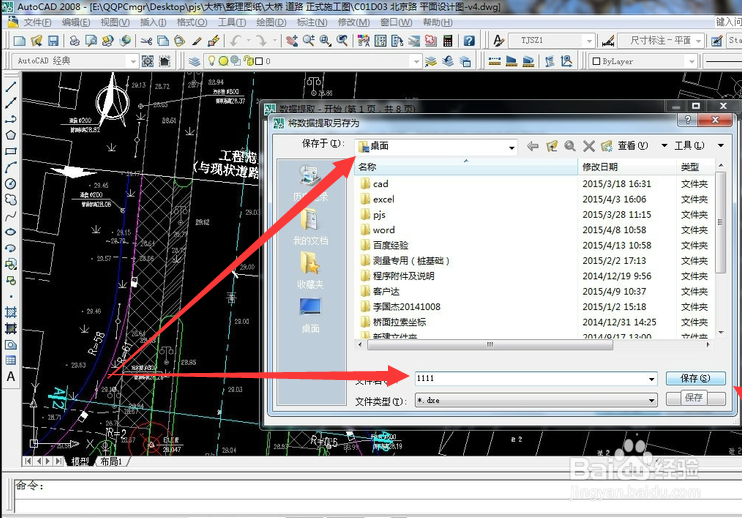Open the 编辑(E) menu

(76, 22)
